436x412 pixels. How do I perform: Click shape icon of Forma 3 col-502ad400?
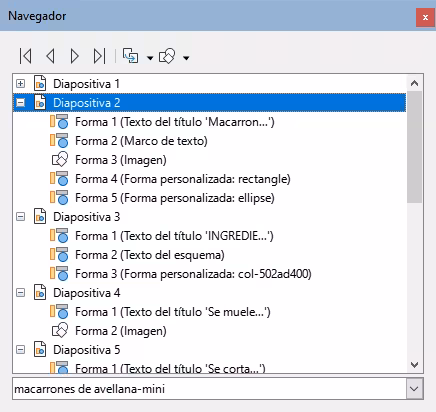click(59, 274)
